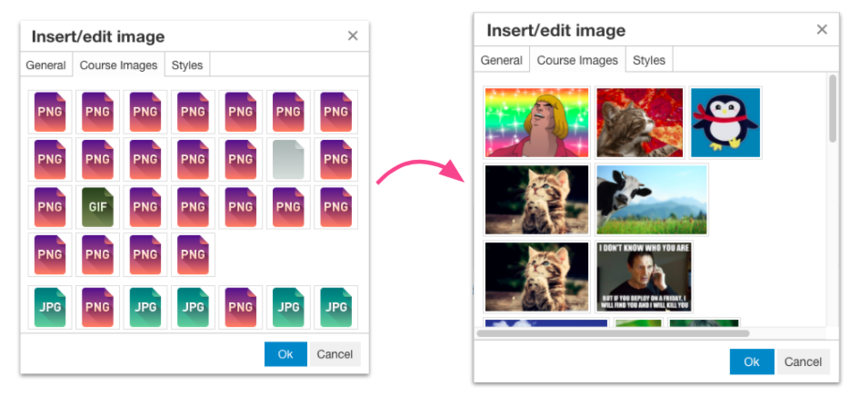Screen dimensions: 860x396
Task: Select the "I don't know who you are" meme
Action: (644, 276)
